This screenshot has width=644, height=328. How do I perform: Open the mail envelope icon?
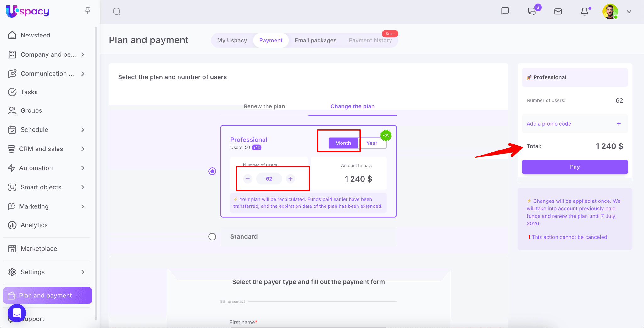(x=558, y=12)
